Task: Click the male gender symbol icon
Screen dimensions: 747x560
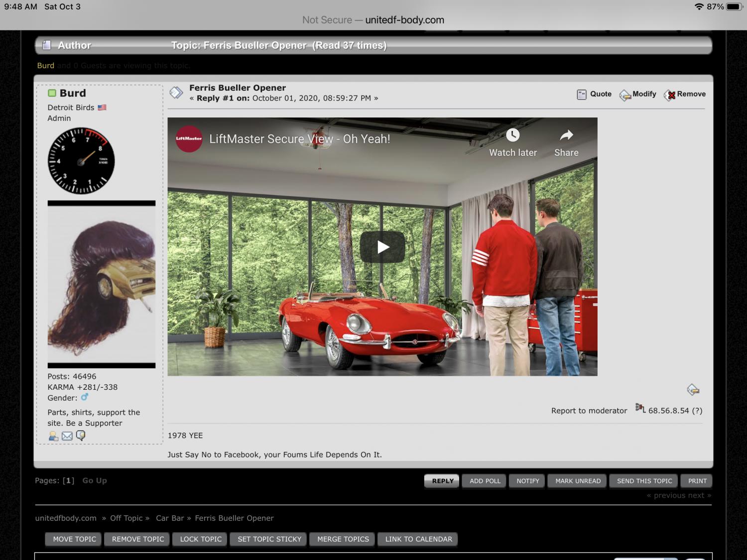Action: click(x=85, y=397)
